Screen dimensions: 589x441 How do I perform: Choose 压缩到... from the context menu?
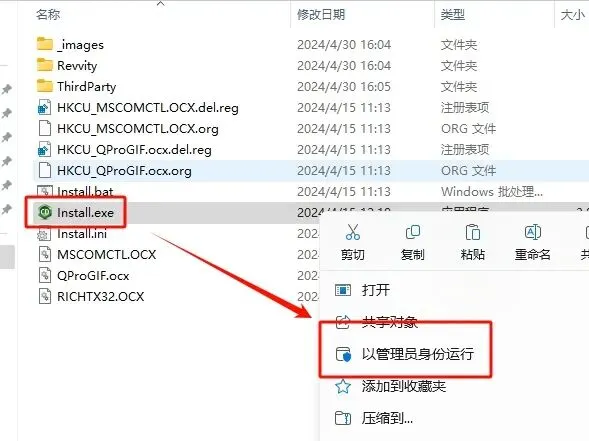coord(387,418)
